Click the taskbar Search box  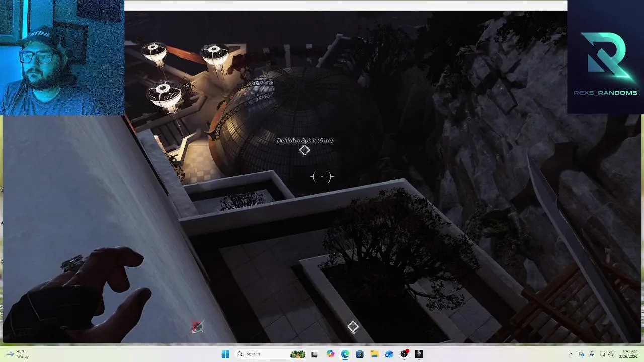pyautogui.click(x=271, y=354)
